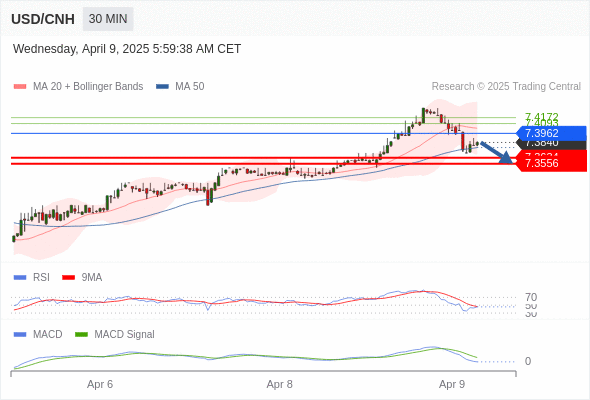Toggle the MACD legend entry

click(38, 335)
